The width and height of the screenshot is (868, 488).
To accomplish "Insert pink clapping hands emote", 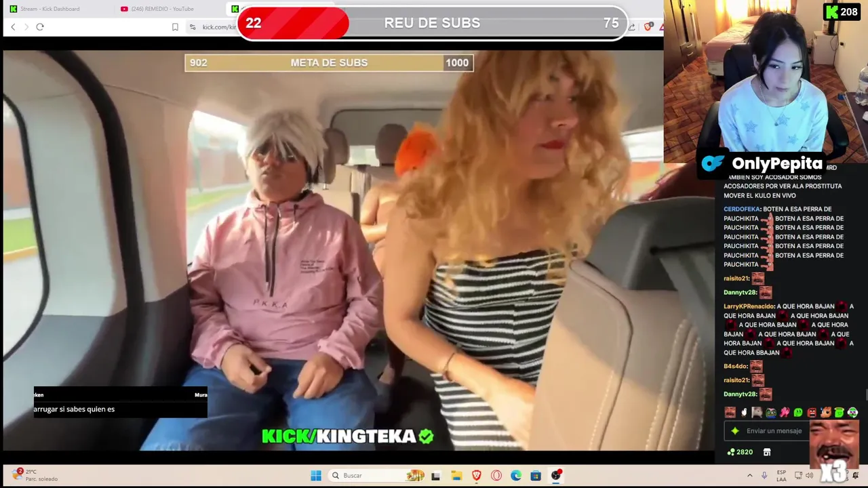I will coord(785,412).
